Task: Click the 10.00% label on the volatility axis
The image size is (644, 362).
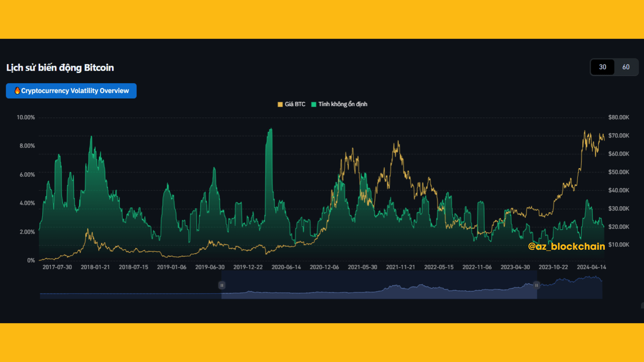Action: point(26,117)
